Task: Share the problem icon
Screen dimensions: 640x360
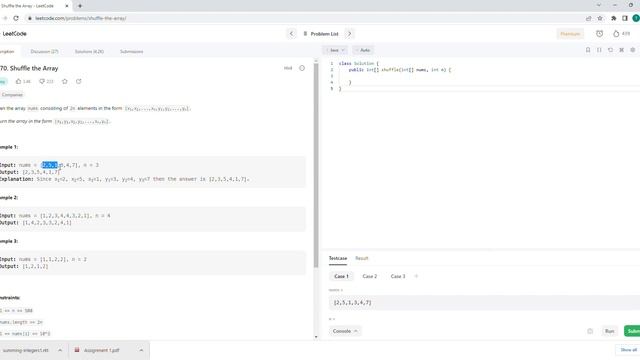Action: (79, 81)
